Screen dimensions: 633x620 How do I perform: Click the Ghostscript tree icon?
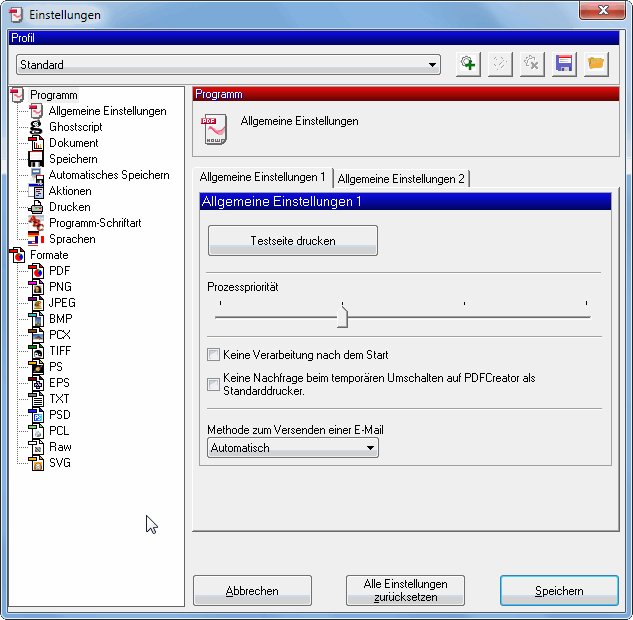coord(36,127)
